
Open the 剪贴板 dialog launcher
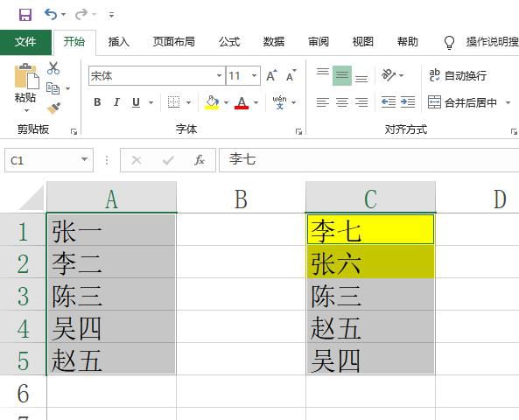tap(74, 132)
